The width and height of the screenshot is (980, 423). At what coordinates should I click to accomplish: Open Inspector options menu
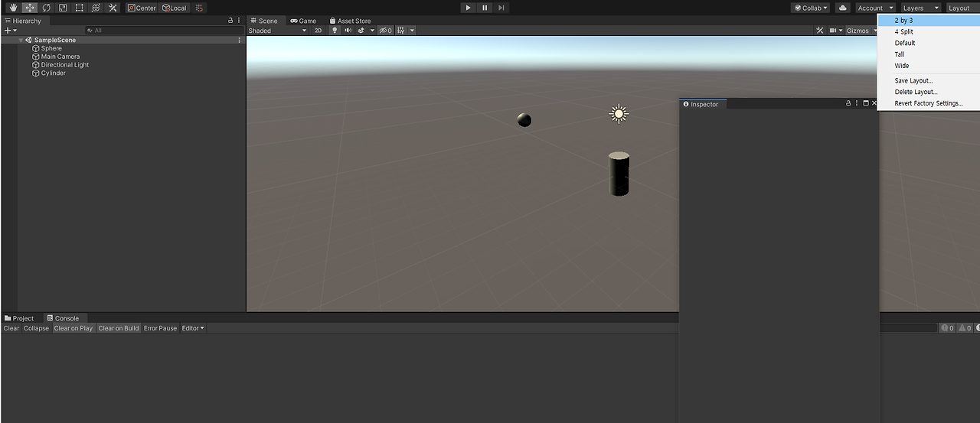click(x=857, y=103)
